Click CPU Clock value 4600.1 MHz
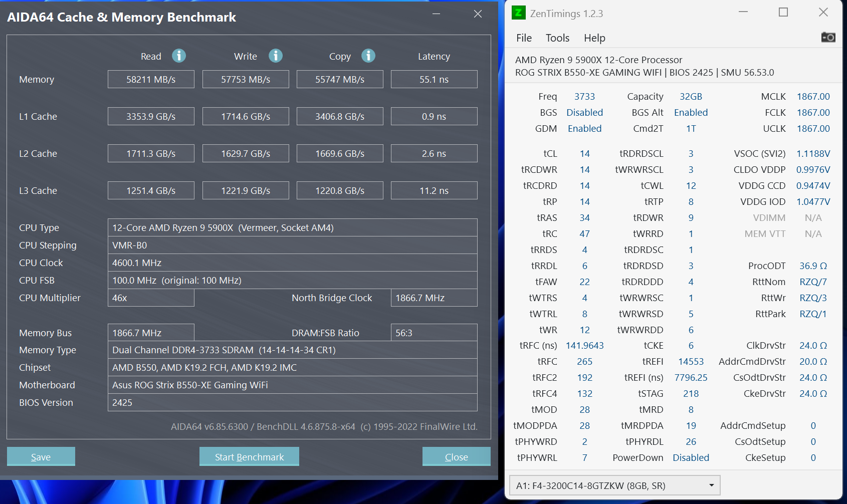Viewport: 847px width, 504px height. click(293, 263)
